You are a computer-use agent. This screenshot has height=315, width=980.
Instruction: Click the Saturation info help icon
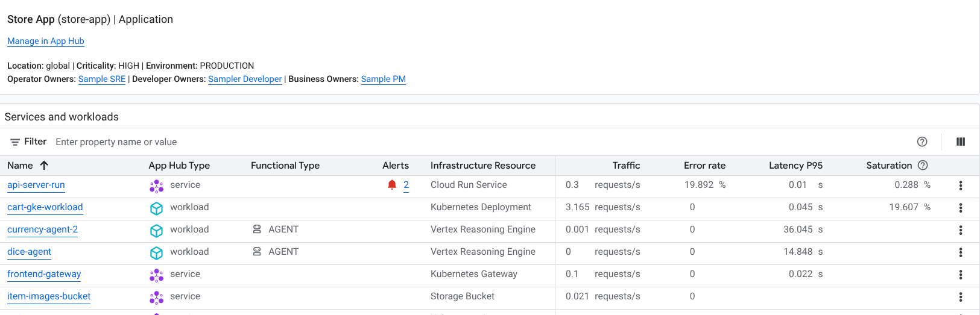click(923, 165)
